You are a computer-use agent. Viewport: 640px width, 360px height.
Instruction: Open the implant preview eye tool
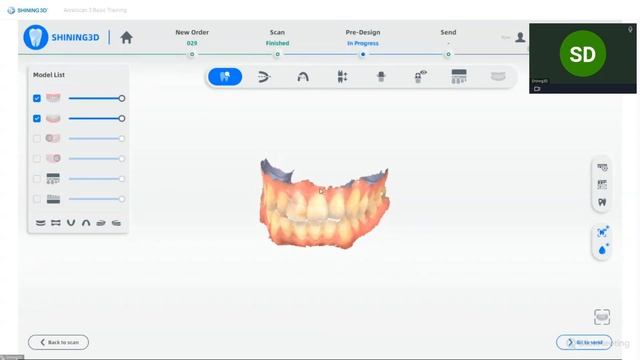pos(420,76)
